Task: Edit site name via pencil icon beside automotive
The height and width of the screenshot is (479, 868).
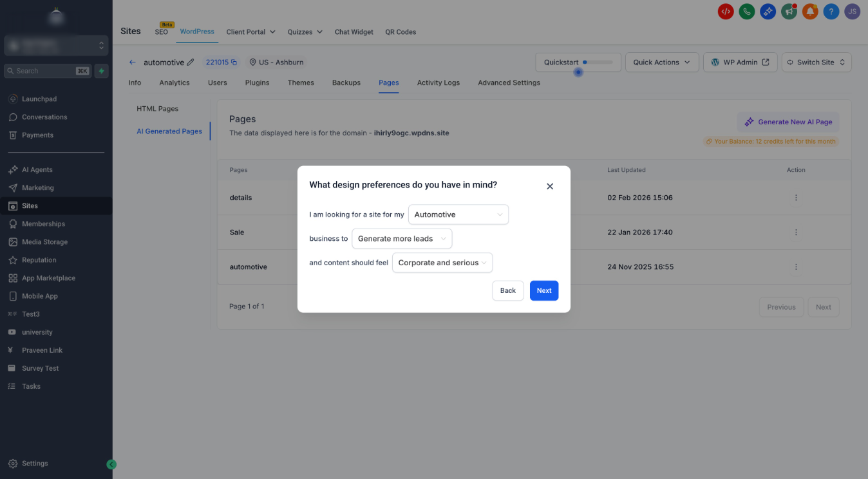Action: pyautogui.click(x=190, y=62)
